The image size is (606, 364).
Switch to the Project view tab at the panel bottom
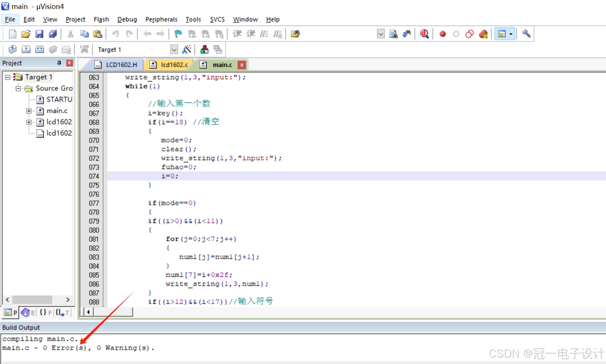click(x=10, y=312)
